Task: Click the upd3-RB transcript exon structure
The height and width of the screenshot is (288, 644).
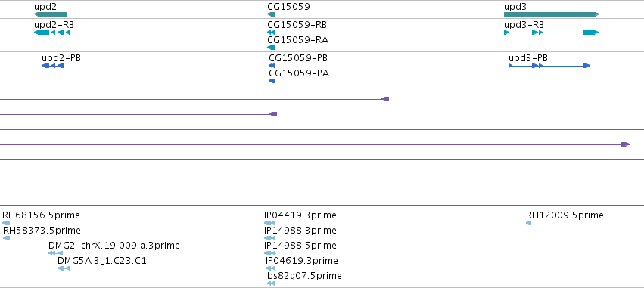Action: pyautogui.click(x=552, y=33)
